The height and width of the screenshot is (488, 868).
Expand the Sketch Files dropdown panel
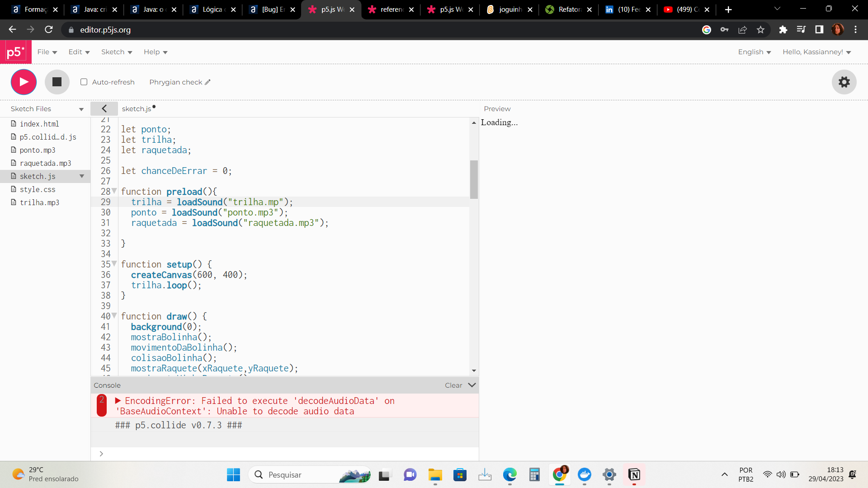click(x=82, y=109)
